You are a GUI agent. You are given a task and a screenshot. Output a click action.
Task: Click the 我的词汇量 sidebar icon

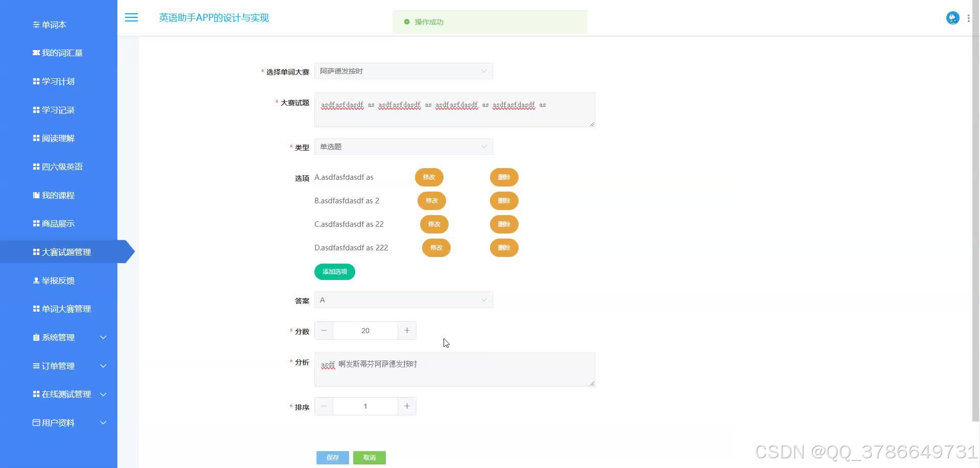click(x=36, y=53)
